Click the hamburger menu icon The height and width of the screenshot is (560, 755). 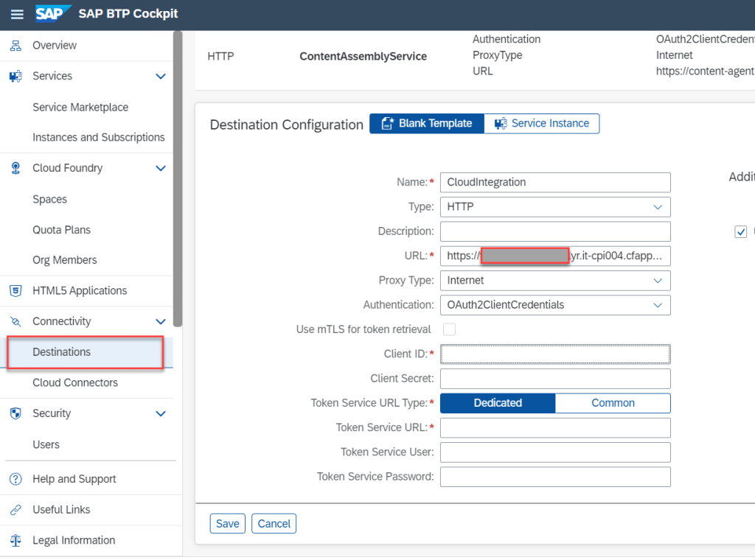pyautogui.click(x=17, y=14)
